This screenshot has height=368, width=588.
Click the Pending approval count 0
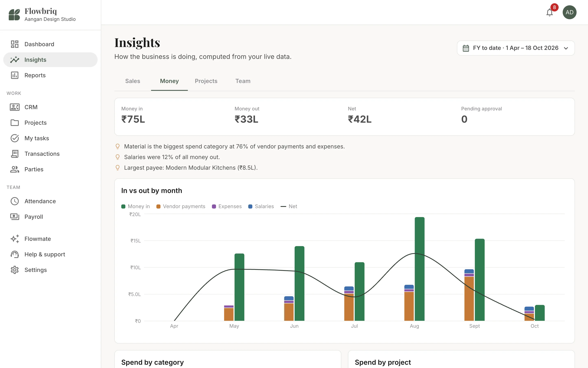point(464,119)
